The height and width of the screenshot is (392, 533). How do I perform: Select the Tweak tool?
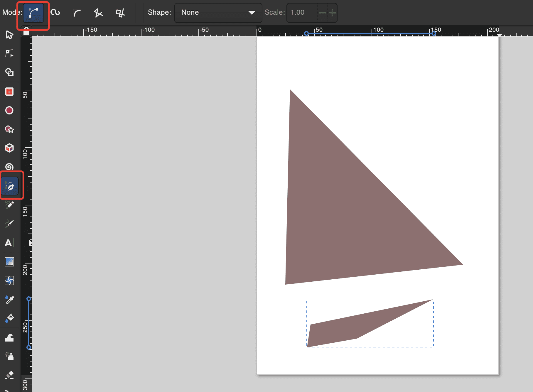click(x=9, y=338)
